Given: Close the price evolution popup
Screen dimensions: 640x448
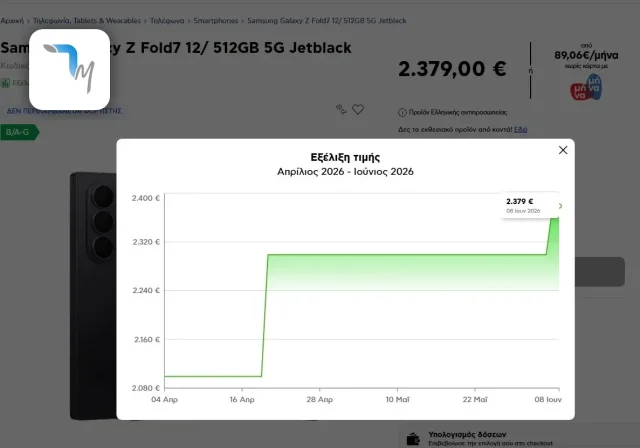Looking at the screenshot, I should coord(563,150).
